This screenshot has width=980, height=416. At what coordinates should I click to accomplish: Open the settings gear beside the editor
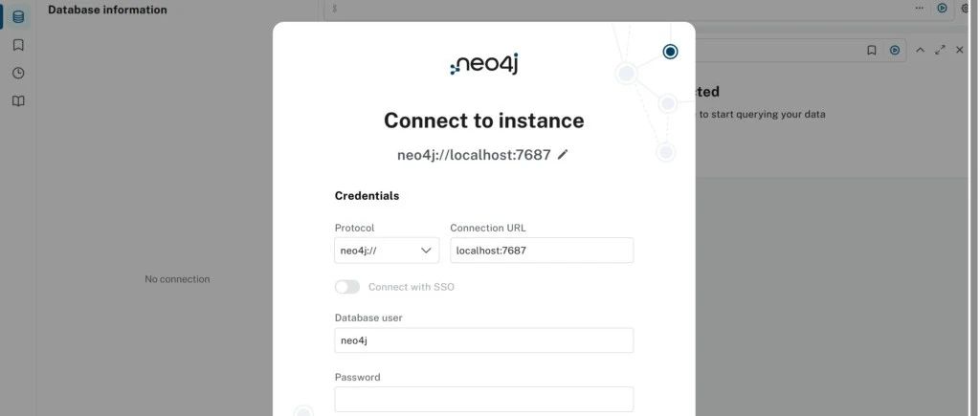pyautogui.click(x=965, y=8)
